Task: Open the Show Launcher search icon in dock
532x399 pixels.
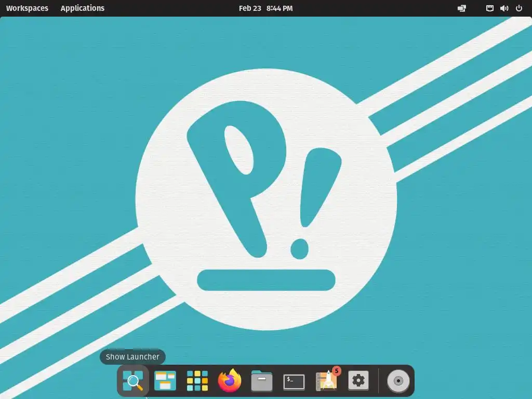Action: point(133,381)
